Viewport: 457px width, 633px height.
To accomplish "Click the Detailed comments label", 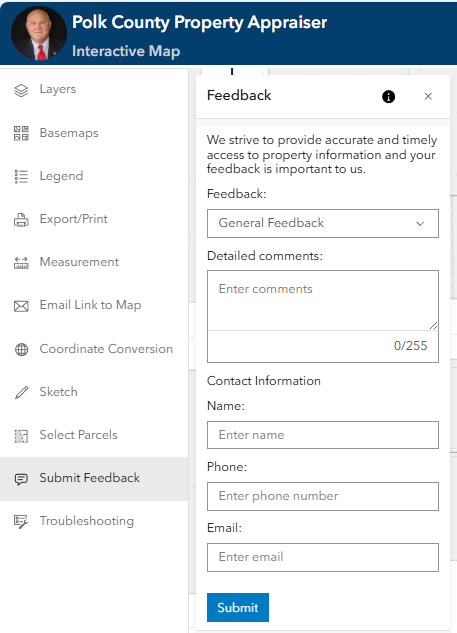I will [265, 256].
